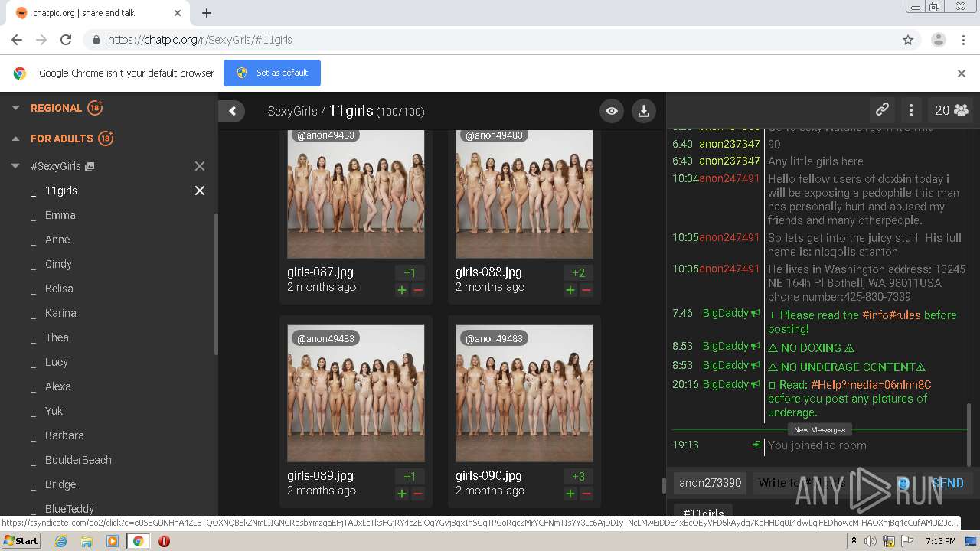Viewport: 980px width, 551px height.
Task: Downvote girls-087.jpg with the red minus
Action: [x=418, y=290]
